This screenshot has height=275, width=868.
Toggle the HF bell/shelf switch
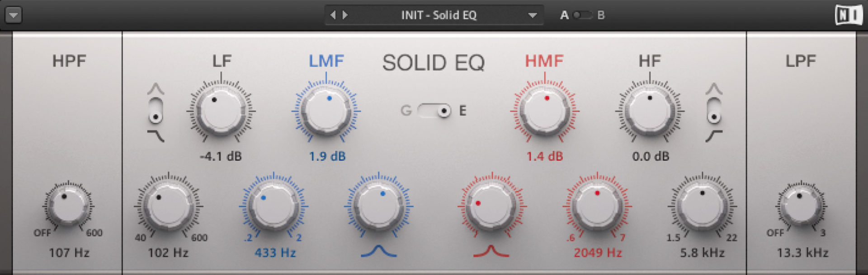pyautogui.click(x=714, y=111)
